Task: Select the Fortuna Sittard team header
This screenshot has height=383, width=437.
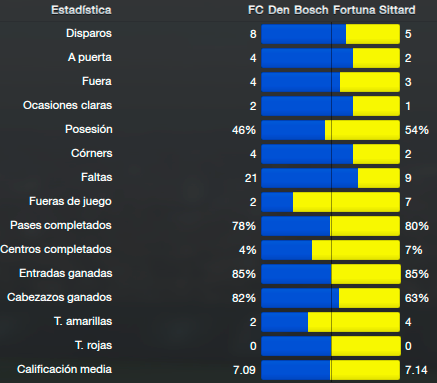Action: point(374,10)
